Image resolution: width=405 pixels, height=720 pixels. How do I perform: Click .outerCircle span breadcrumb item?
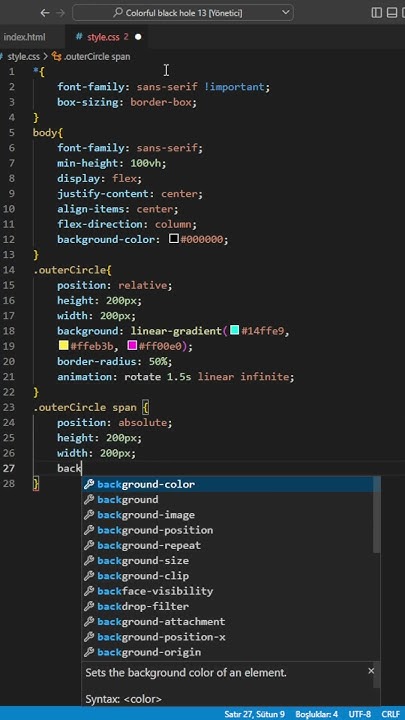(91, 56)
